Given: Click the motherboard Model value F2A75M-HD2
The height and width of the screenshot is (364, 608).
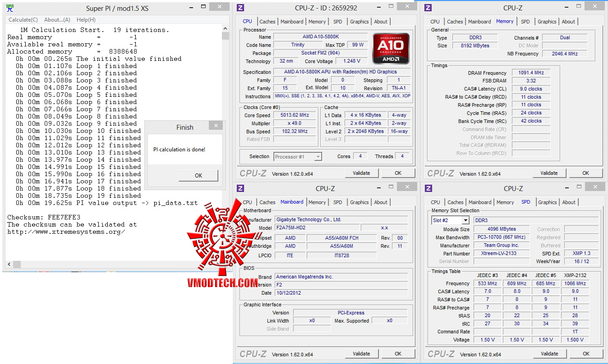Looking at the screenshot, I should click(317, 228).
